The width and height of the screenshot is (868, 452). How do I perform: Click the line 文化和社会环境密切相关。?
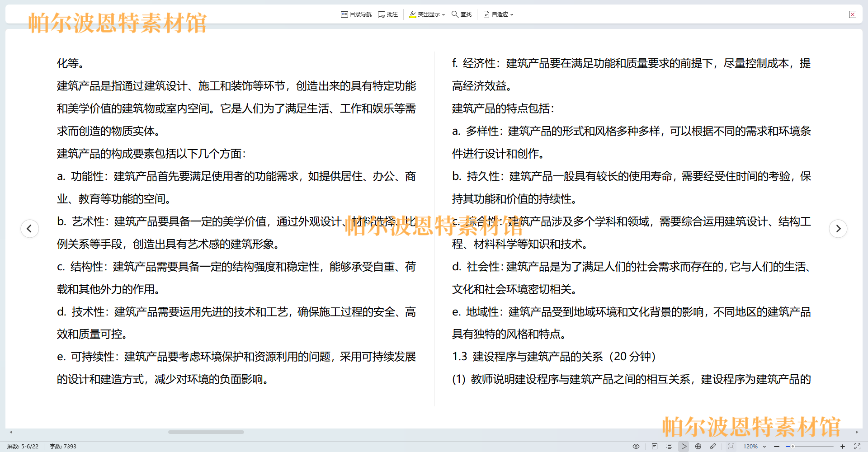coord(514,289)
